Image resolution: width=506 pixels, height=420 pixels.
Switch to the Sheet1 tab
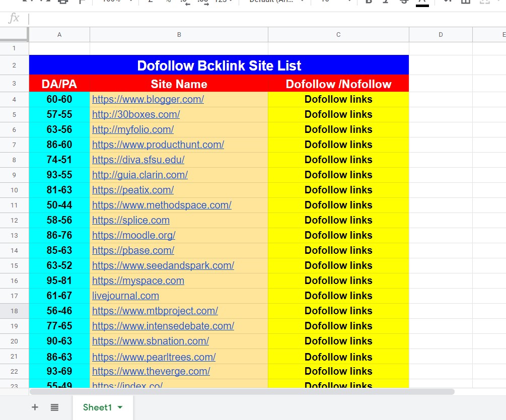[x=97, y=407]
